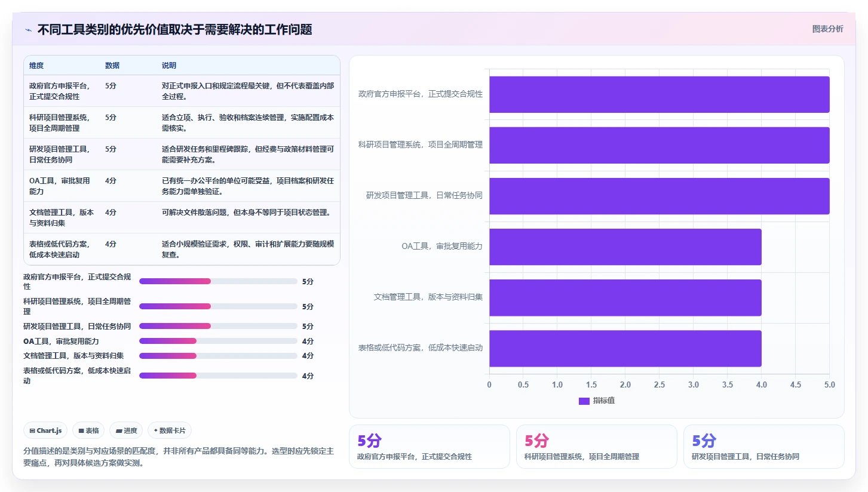Image resolution: width=868 pixels, height=492 pixels.
Task: Click the table cell 文档管理工具，版本与资料归集
Action: [x=62, y=217]
